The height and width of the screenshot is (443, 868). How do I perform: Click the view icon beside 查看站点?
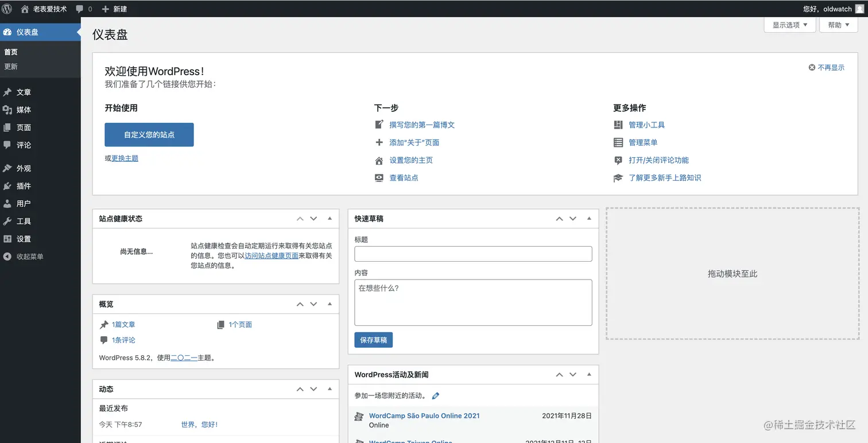coord(379,178)
